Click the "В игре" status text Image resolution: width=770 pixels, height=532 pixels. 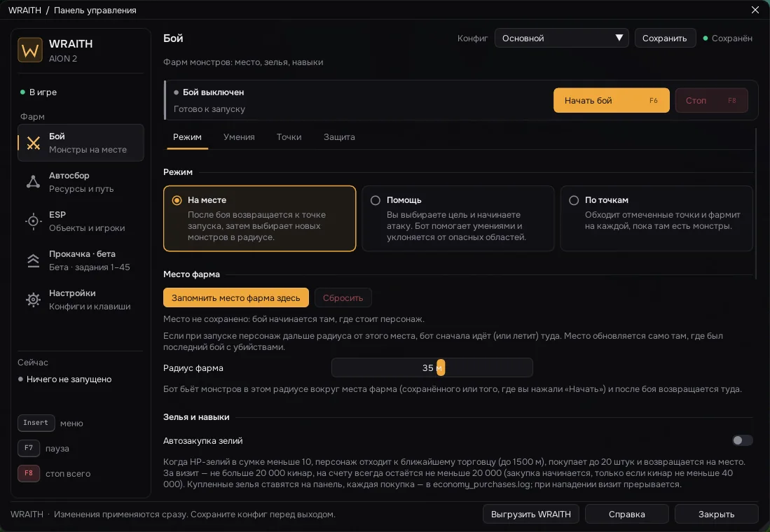coord(43,92)
